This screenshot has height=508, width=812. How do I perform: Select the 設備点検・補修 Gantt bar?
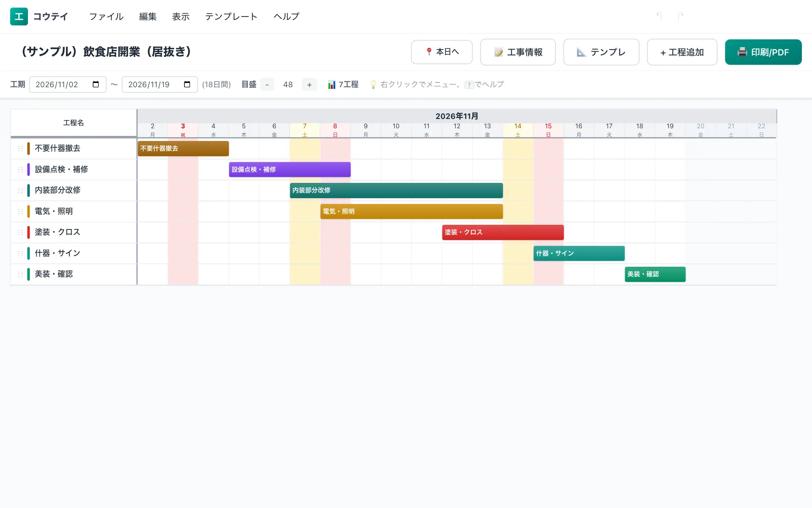(290, 169)
